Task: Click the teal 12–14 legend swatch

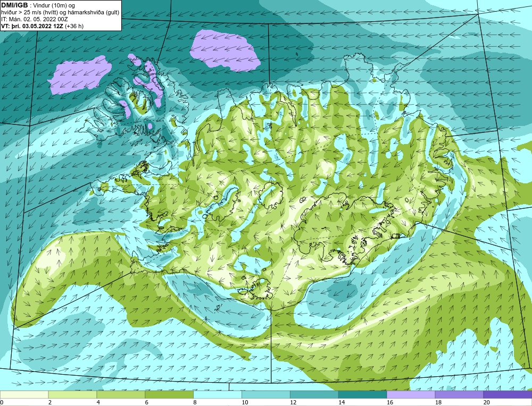Action: [x=314, y=394]
